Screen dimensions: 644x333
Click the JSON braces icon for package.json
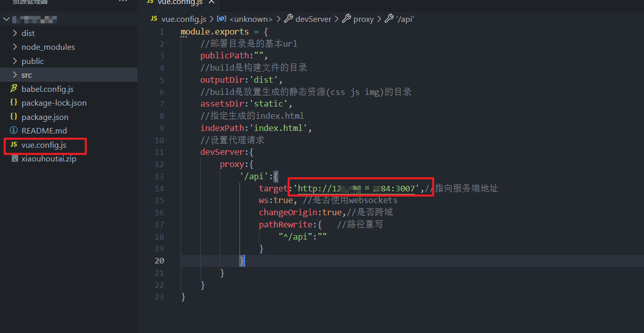point(14,117)
